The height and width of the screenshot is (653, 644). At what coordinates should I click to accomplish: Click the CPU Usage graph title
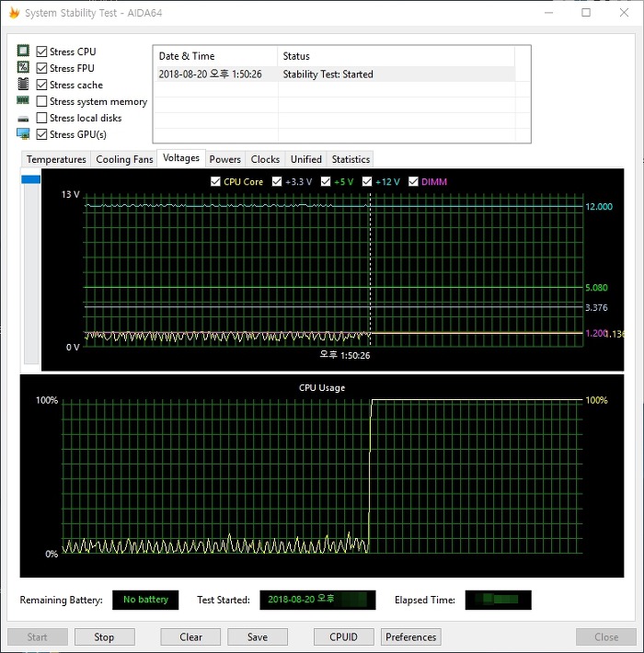click(x=322, y=388)
